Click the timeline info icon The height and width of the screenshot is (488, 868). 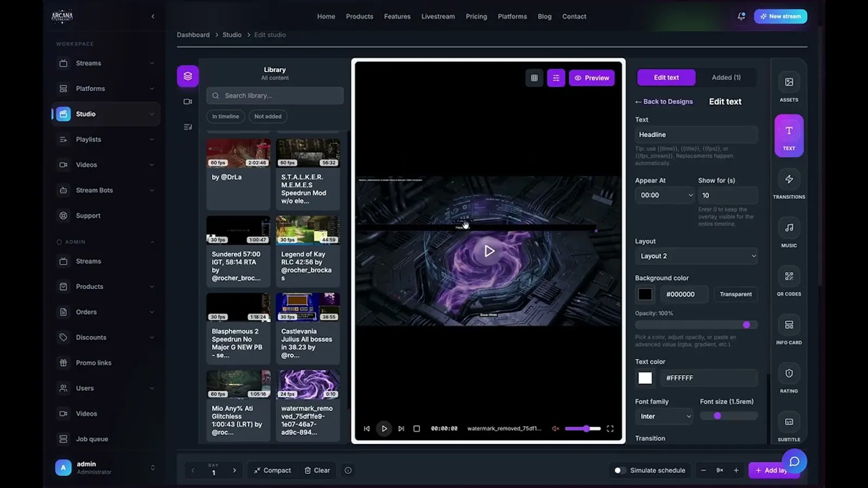point(348,470)
